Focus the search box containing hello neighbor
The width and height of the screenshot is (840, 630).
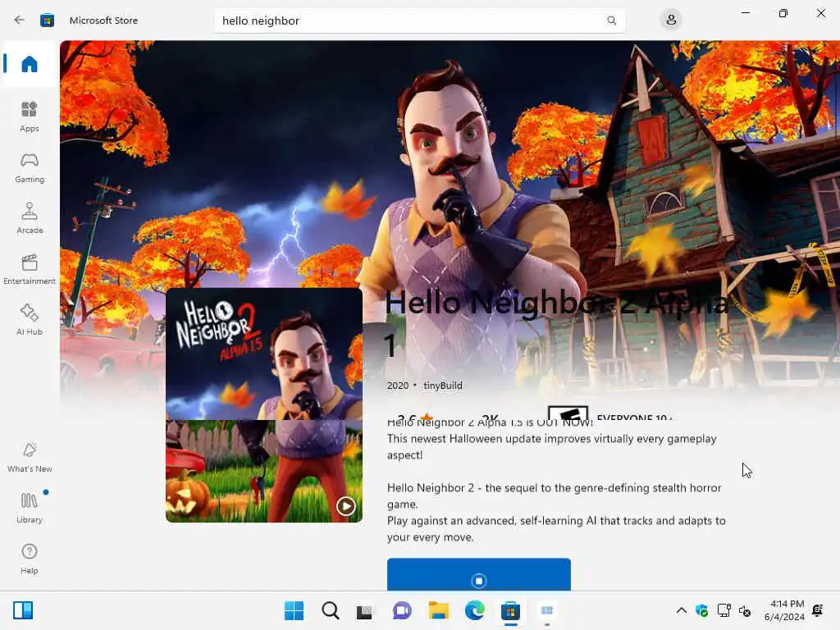[419, 21]
